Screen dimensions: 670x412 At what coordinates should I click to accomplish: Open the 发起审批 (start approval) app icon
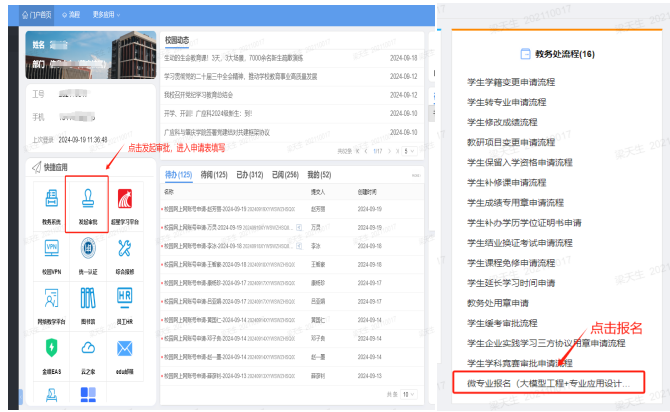pyautogui.click(x=87, y=202)
